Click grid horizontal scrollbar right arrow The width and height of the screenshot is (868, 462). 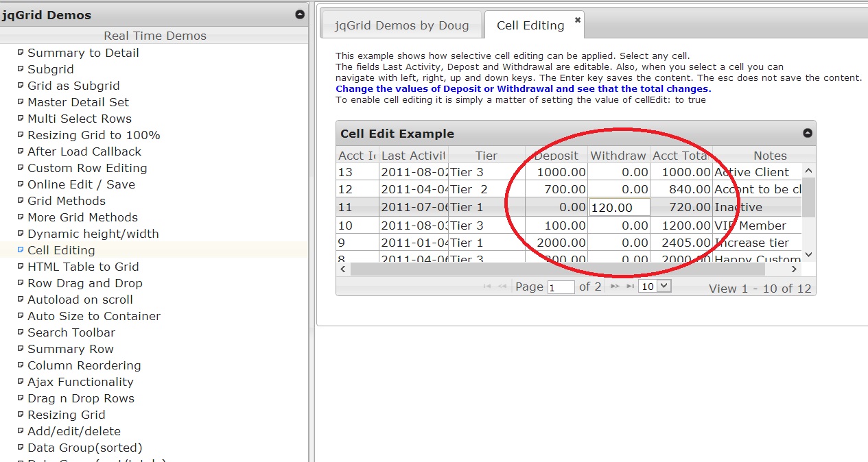(795, 269)
